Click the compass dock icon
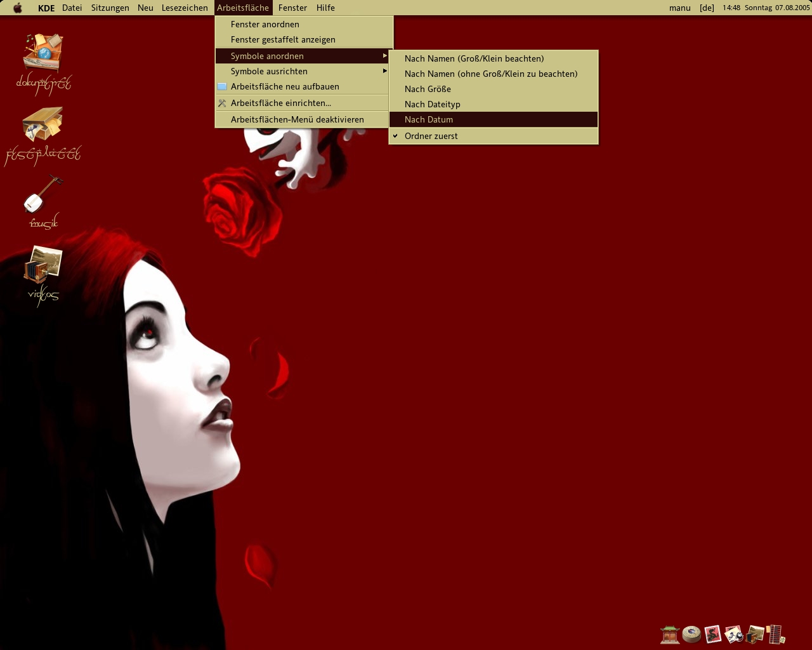 pyautogui.click(x=691, y=634)
